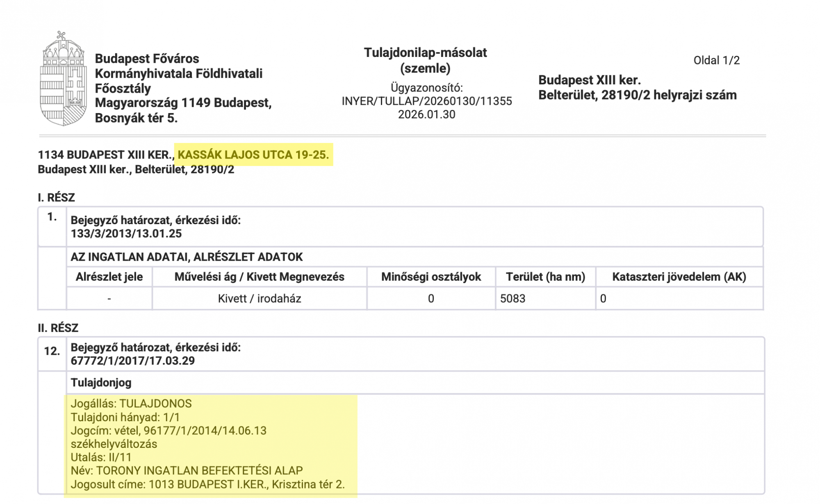Image resolution: width=820 pixels, height=504 pixels.
Task: Click the Jogosult címe Krisztina tér 2. line
Action: point(207,484)
